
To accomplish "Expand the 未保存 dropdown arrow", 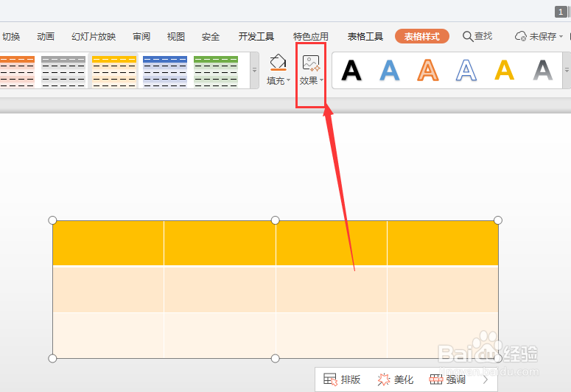I will pyautogui.click(x=561, y=36).
